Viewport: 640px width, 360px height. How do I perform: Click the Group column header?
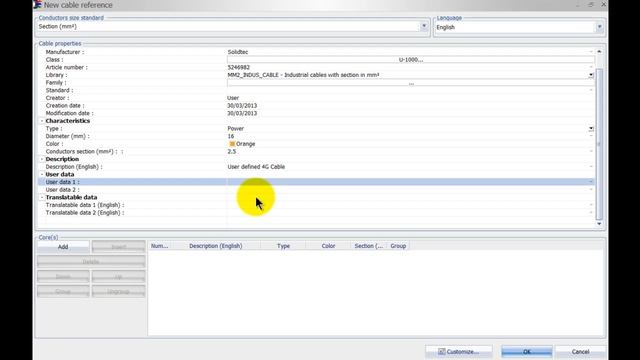pyautogui.click(x=398, y=246)
